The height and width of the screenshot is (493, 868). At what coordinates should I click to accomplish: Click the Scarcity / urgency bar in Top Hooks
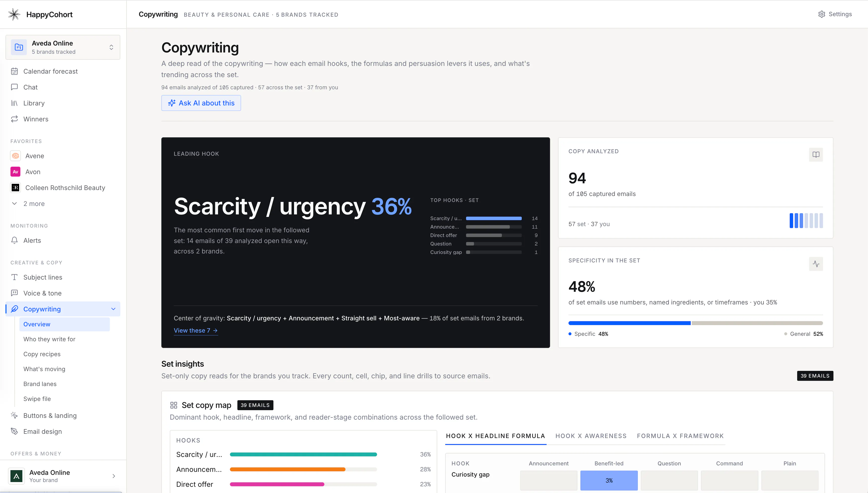[494, 218]
